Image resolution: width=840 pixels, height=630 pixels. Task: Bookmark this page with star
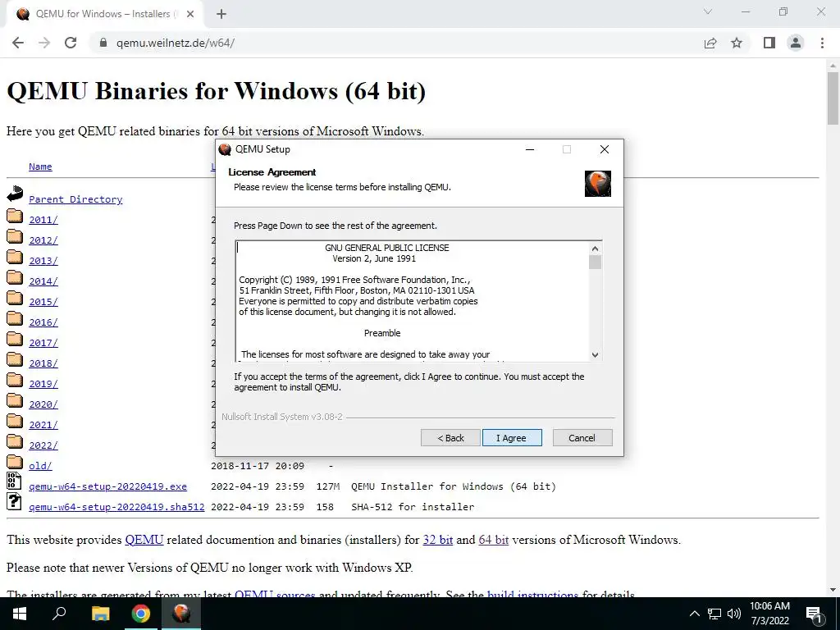(737, 43)
